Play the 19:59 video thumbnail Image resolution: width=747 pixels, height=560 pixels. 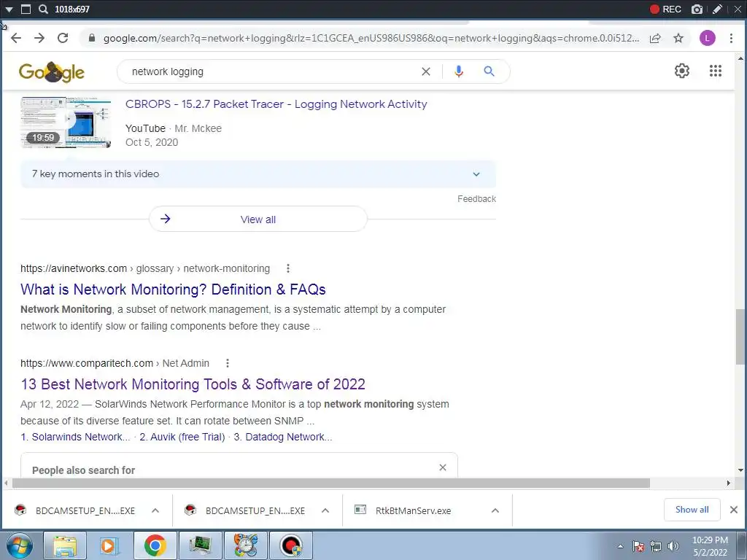pos(66,122)
